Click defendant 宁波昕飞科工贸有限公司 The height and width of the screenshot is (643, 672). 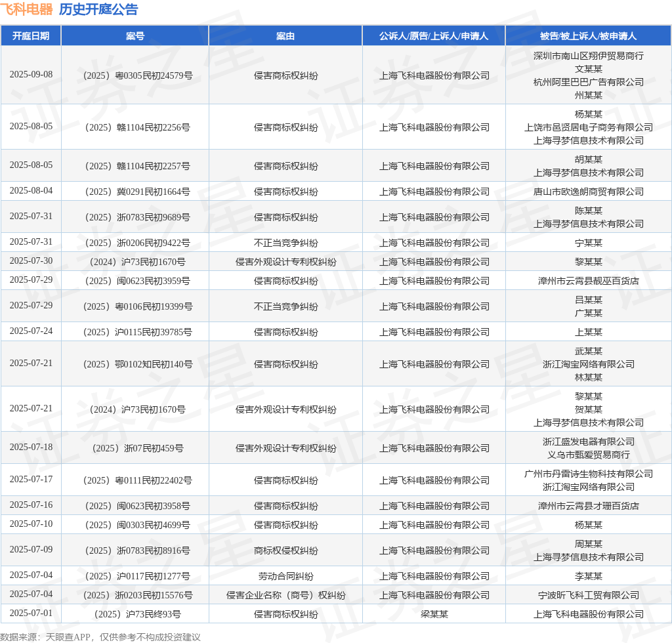[x=589, y=596]
